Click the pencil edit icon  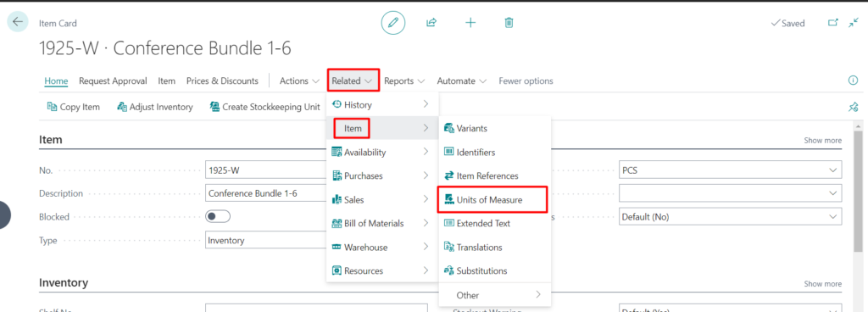pos(393,23)
